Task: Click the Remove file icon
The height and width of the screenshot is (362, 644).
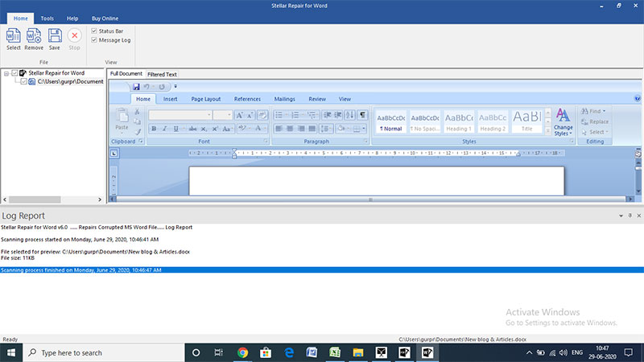Action: coord(34,39)
